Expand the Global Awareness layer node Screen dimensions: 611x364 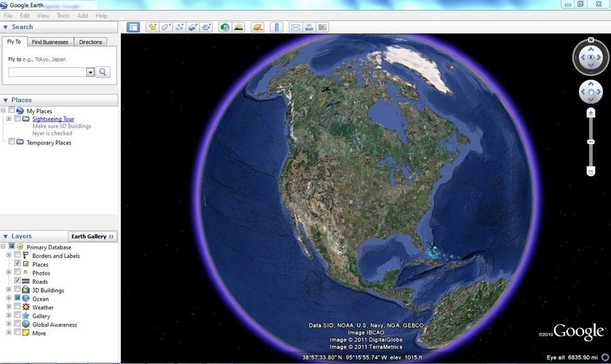[9, 324]
